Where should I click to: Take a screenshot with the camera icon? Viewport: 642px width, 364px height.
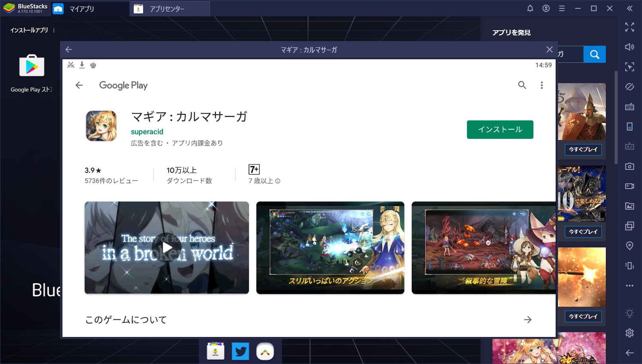(x=630, y=166)
